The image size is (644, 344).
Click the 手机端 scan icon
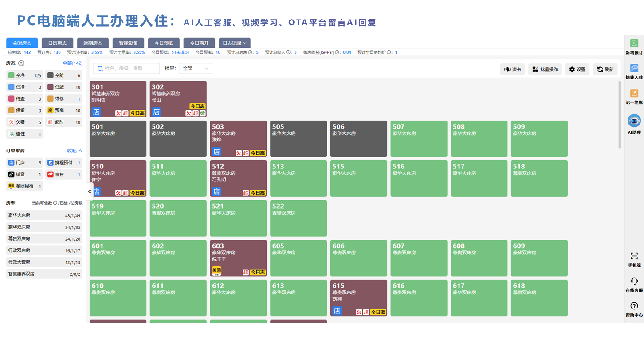pos(634,256)
